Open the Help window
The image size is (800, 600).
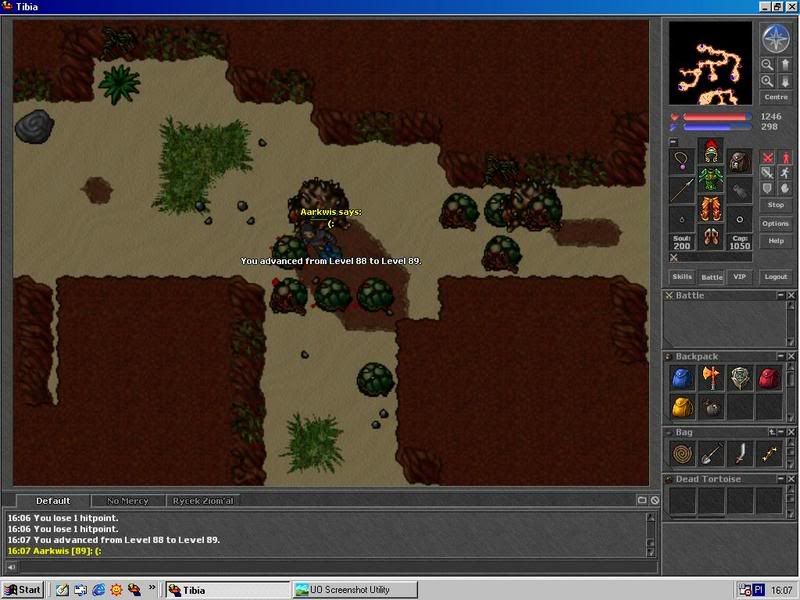coord(776,241)
